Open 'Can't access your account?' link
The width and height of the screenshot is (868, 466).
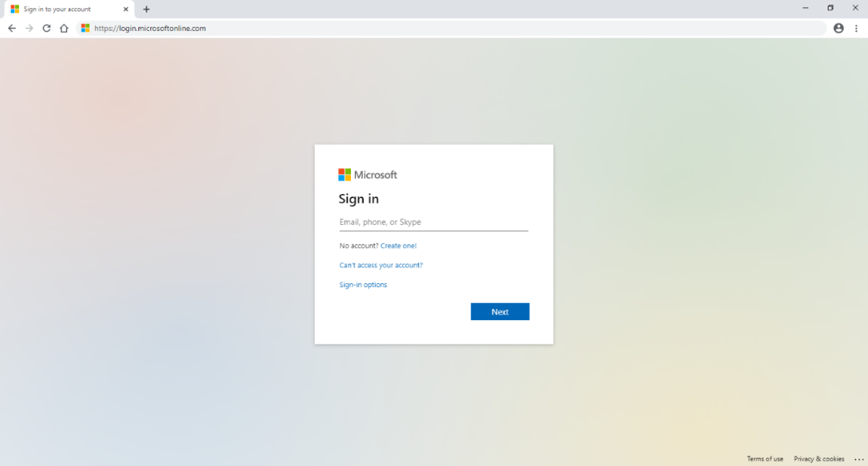click(381, 265)
